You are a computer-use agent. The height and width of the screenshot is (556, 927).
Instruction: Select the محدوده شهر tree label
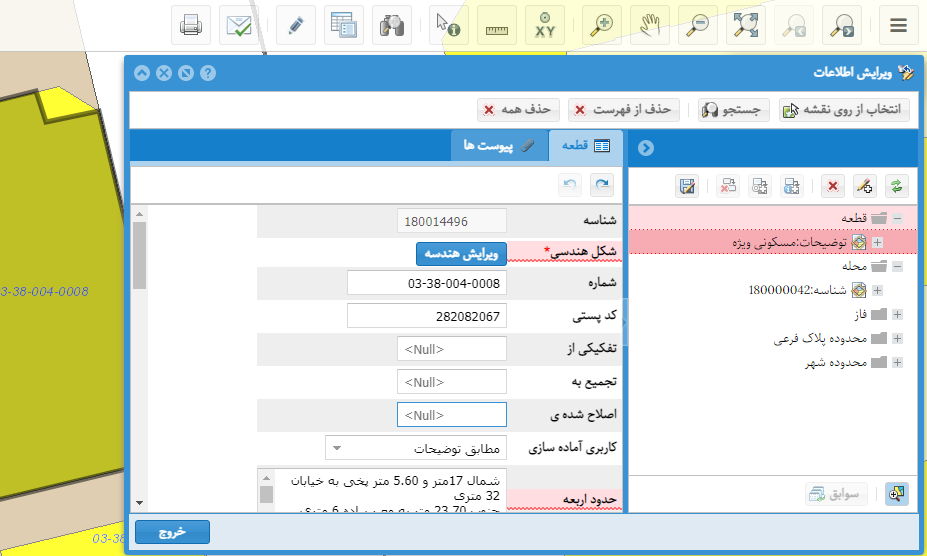tap(836, 363)
